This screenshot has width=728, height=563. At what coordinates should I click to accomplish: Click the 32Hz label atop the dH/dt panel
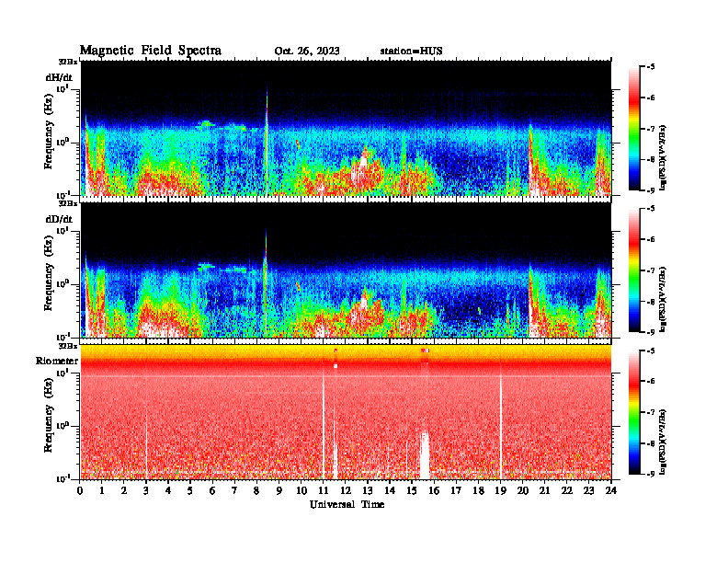click(68, 61)
